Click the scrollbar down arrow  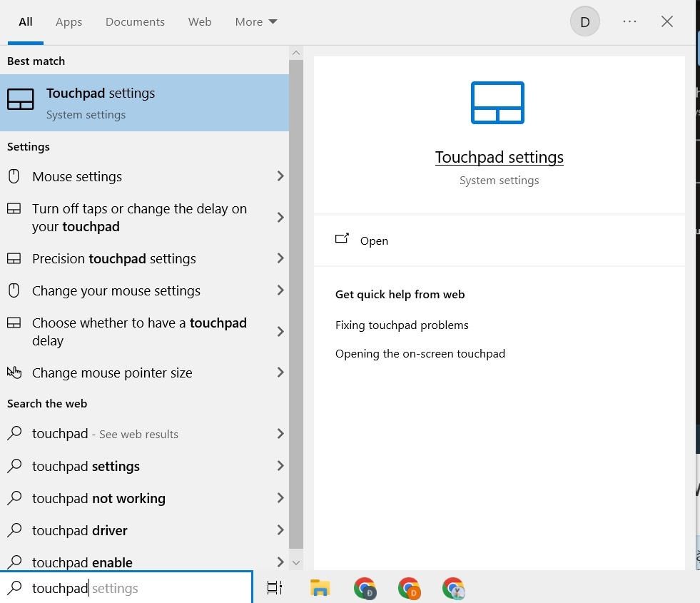(x=296, y=562)
